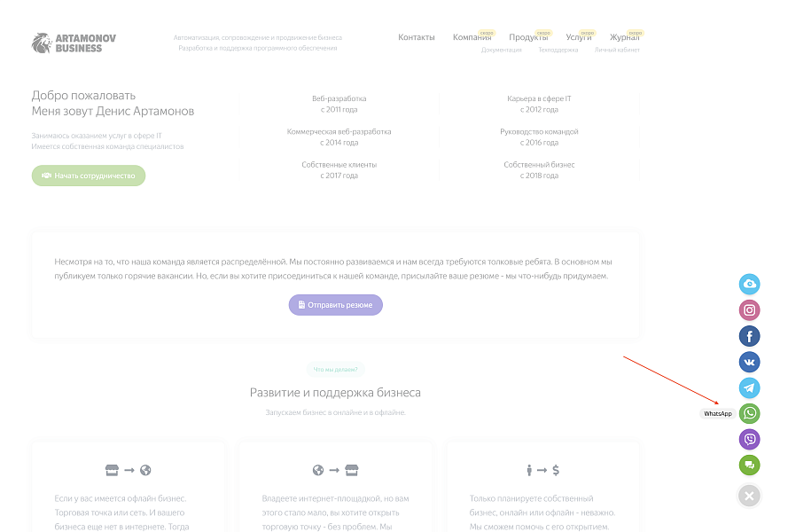The height and width of the screenshot is (532, 788).
Task: Open Telegram via sidebar icon
Action: click(x=749, y=387)
